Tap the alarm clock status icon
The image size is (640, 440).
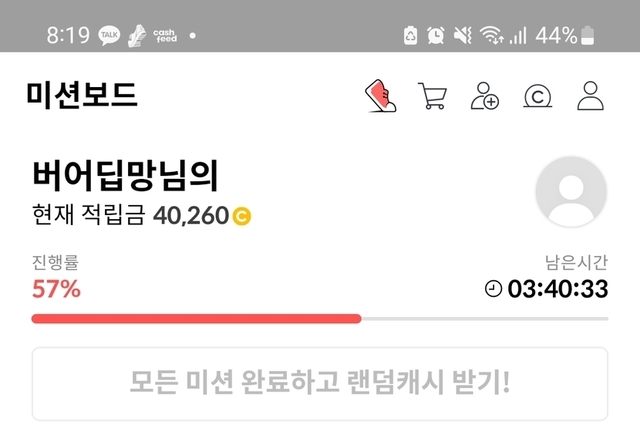[436, 35]
